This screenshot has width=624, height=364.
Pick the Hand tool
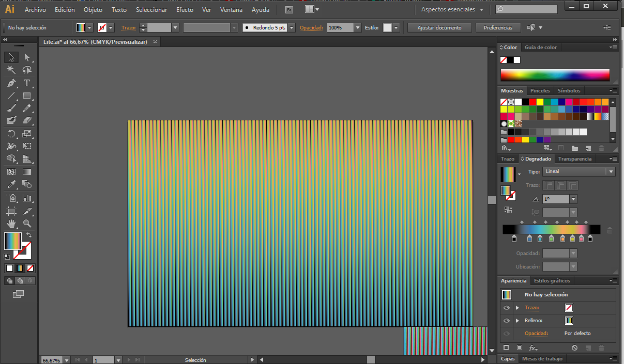tap(11, 224)
